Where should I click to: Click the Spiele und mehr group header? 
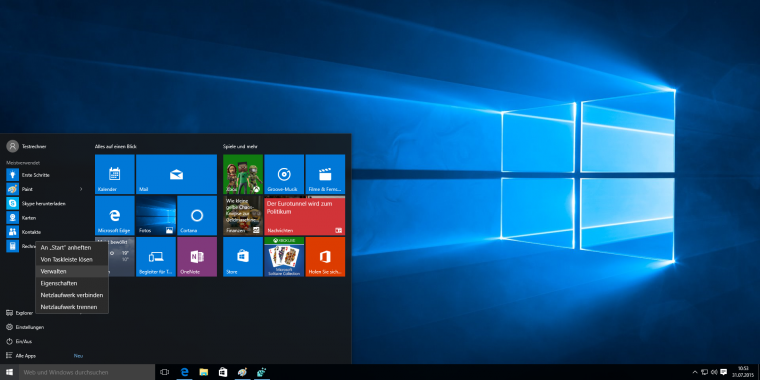tap(240, 146)
